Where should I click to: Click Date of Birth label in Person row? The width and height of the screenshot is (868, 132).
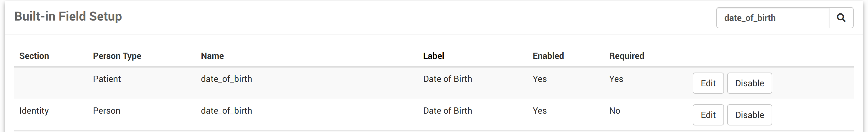(x=447, y=111)
